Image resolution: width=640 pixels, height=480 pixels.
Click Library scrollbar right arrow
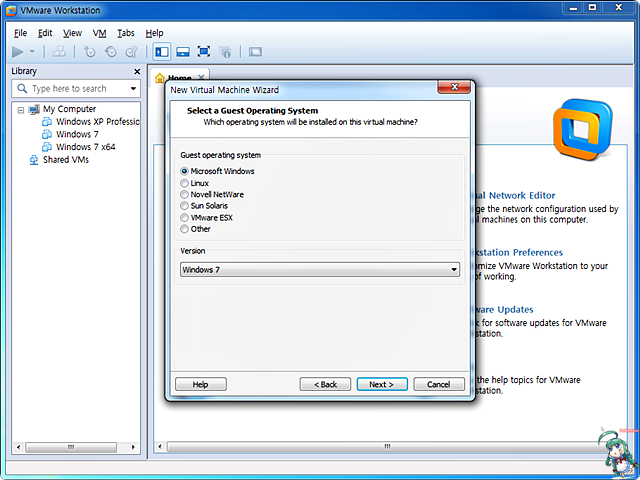(133, 447)
